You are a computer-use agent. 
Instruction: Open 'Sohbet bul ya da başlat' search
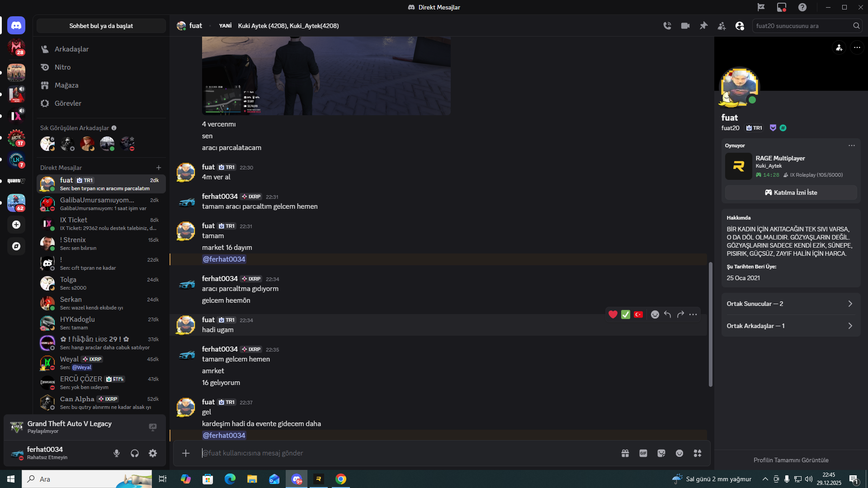[101, 26]
